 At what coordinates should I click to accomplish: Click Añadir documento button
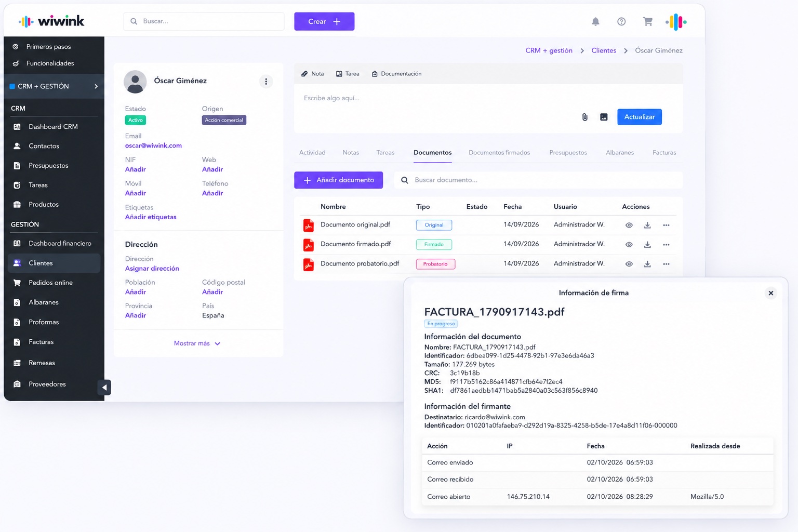coord(338,180)
